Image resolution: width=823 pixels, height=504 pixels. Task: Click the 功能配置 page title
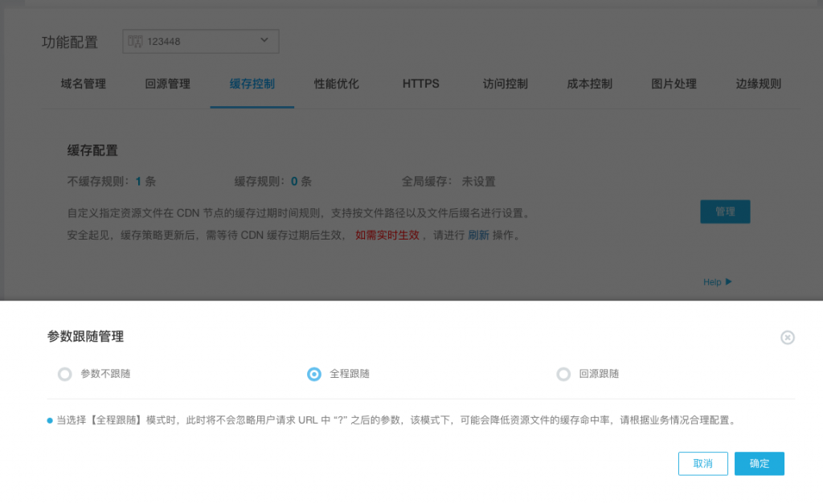(70, 42)
